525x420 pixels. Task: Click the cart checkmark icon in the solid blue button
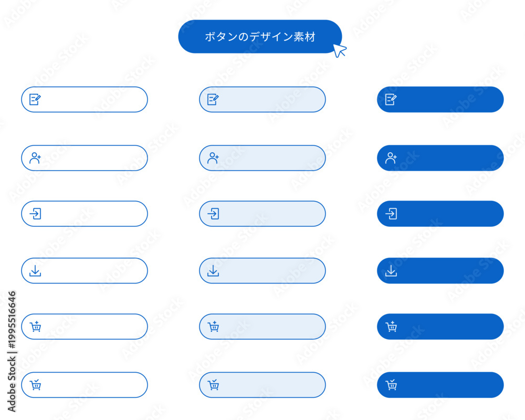click(391, 385)
